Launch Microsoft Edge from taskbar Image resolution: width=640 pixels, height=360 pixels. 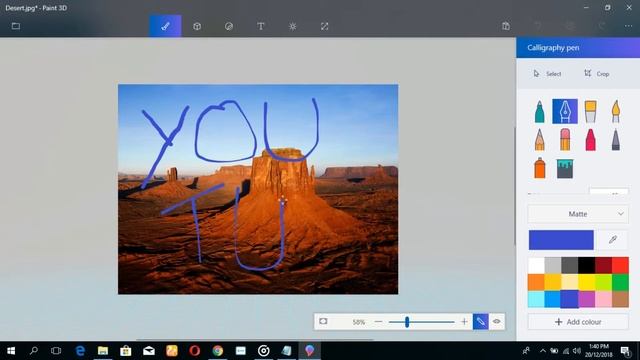click(x=80, y=351)
